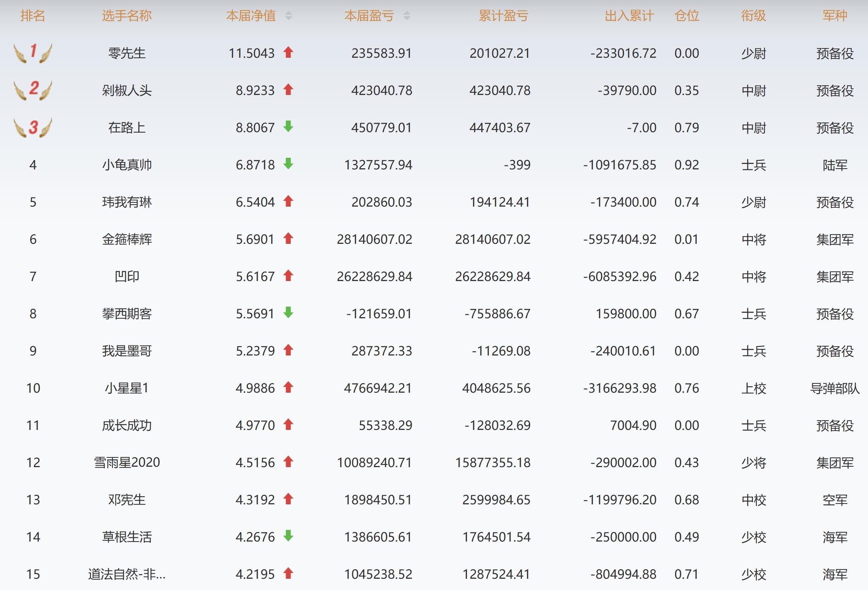Click the green down arrow beside 6.8718

(x=288, y=164)
